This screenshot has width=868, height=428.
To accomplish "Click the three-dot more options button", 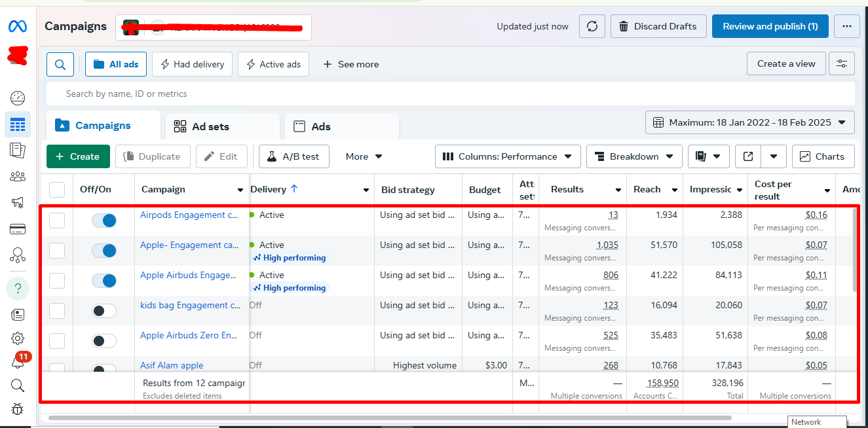I will pyautogui.click(x=847, y=27).
